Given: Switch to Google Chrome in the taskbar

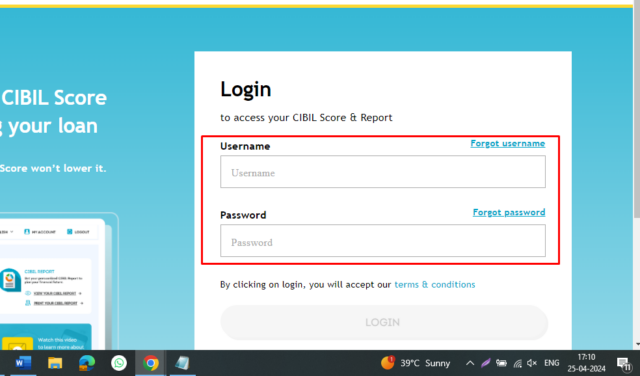Looking at the screenshot, I should (x=151, y=363).
